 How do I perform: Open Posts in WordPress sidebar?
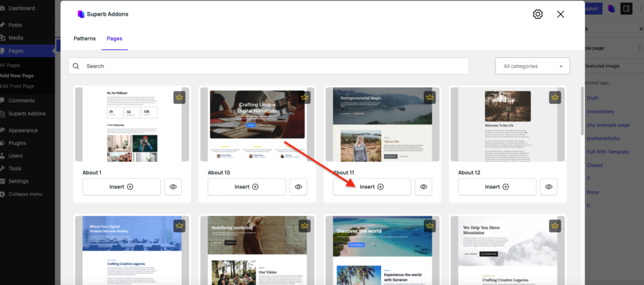tap(15, 25)
